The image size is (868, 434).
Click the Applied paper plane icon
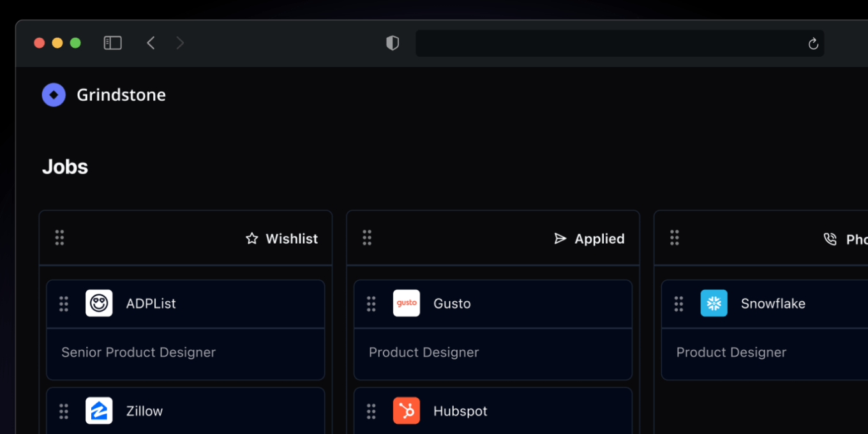(560, 239)
